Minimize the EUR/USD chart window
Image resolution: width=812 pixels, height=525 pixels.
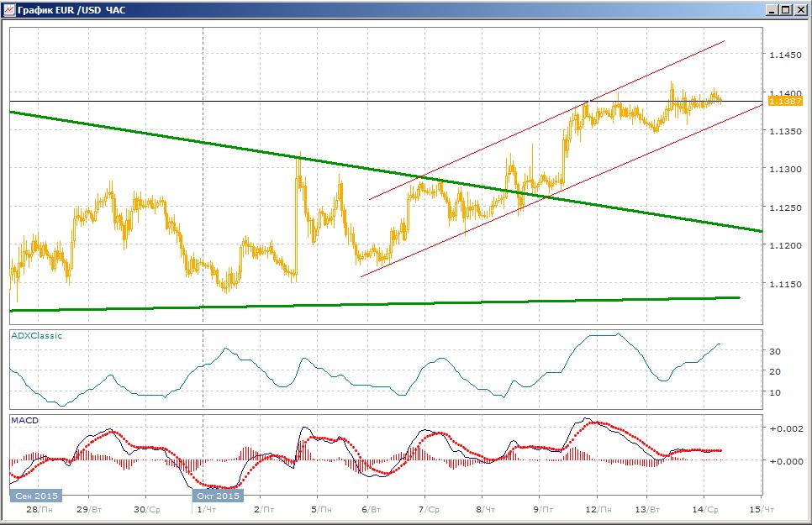(x=772, y=10)
